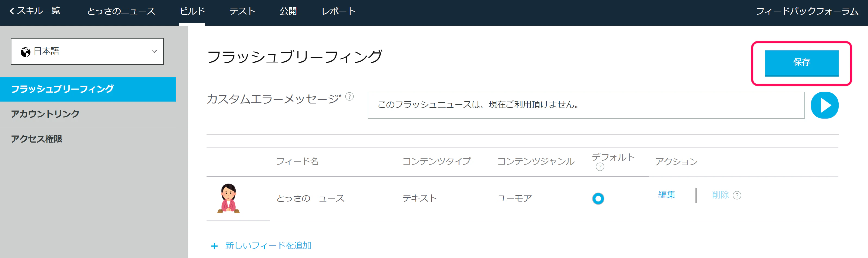The height and width of the screenshot is (258, 868).
Task: Expand the 日本語 language dropdown
Action: 87,51
